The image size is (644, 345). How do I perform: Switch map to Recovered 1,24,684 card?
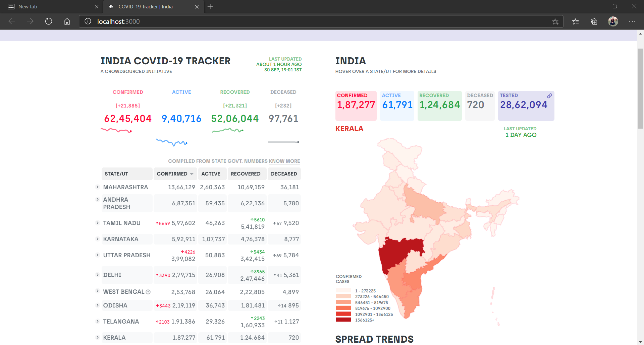pos(440,106)
